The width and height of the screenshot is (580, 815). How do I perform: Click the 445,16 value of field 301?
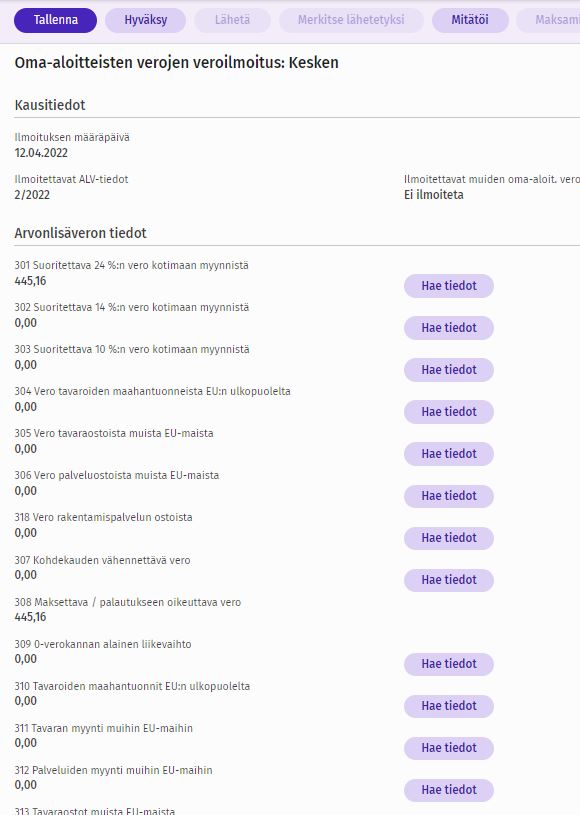pyautogui.click(x=30, y=281)
